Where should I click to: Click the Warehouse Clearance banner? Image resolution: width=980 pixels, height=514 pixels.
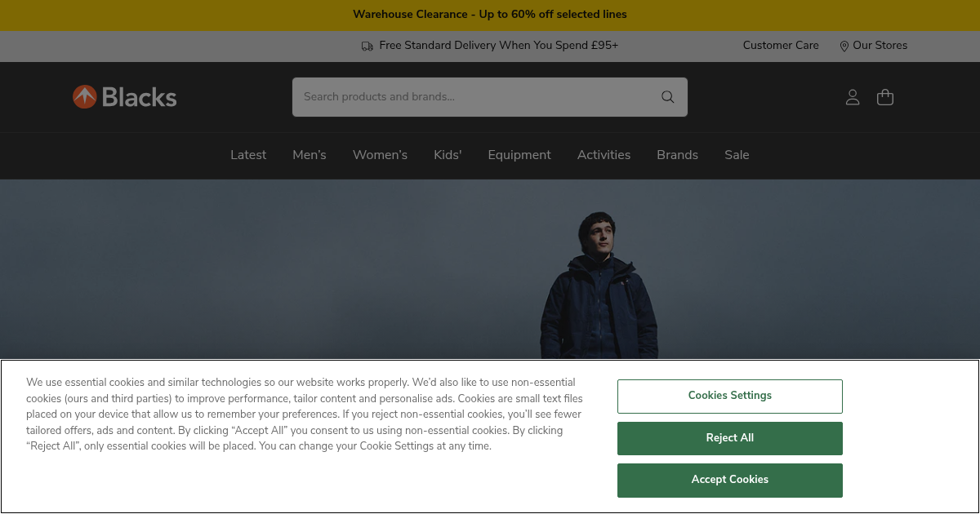(490, 15)
